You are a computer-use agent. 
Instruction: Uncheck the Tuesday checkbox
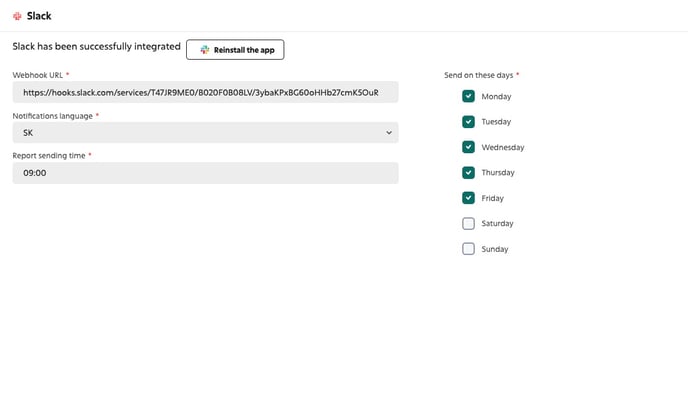pos(468,122)
